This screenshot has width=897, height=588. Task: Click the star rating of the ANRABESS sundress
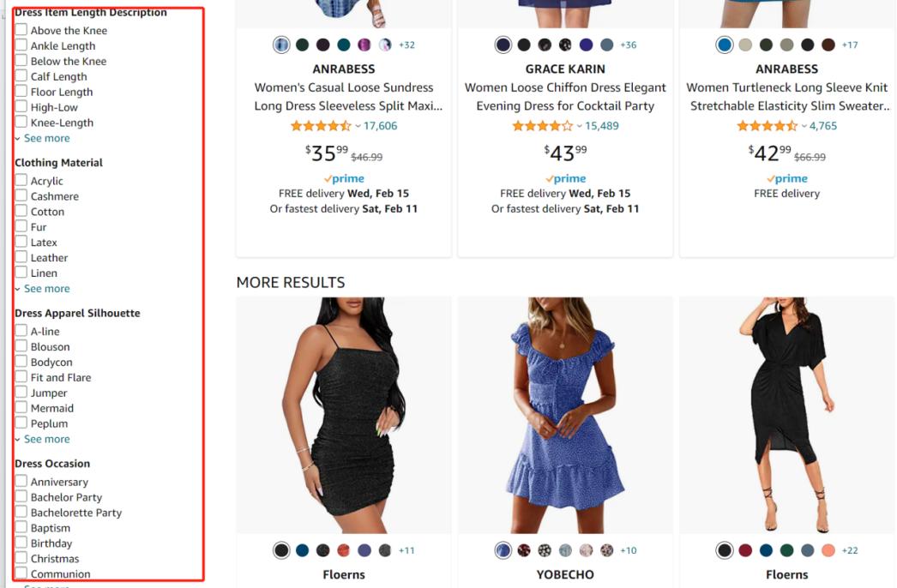pyautogui.click(x=321, y=126)
